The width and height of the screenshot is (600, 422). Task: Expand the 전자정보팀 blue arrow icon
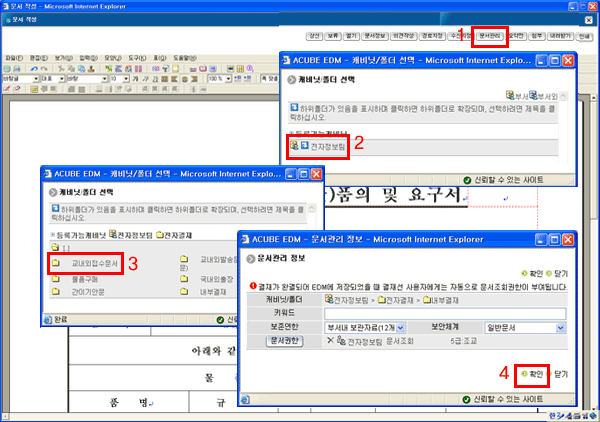pos(305,145)
